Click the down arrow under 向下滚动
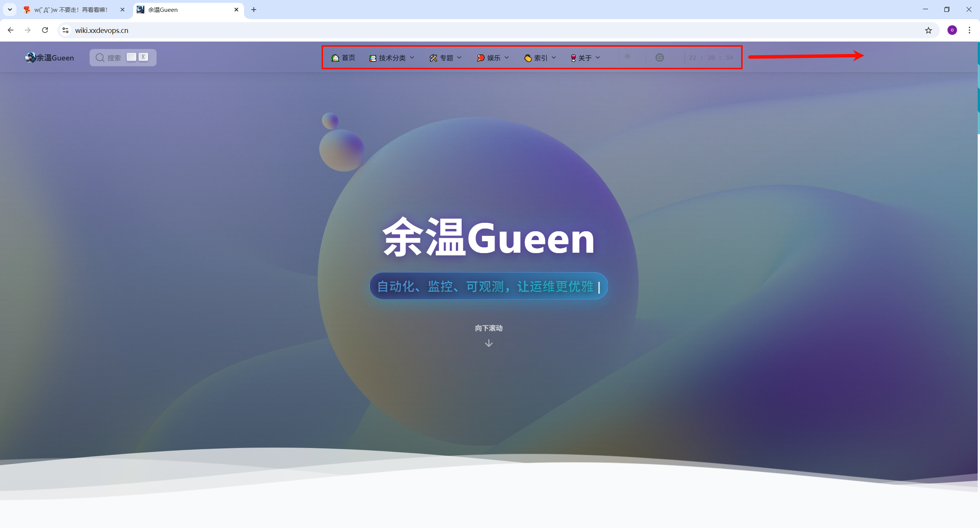 (x=488, y=343)
